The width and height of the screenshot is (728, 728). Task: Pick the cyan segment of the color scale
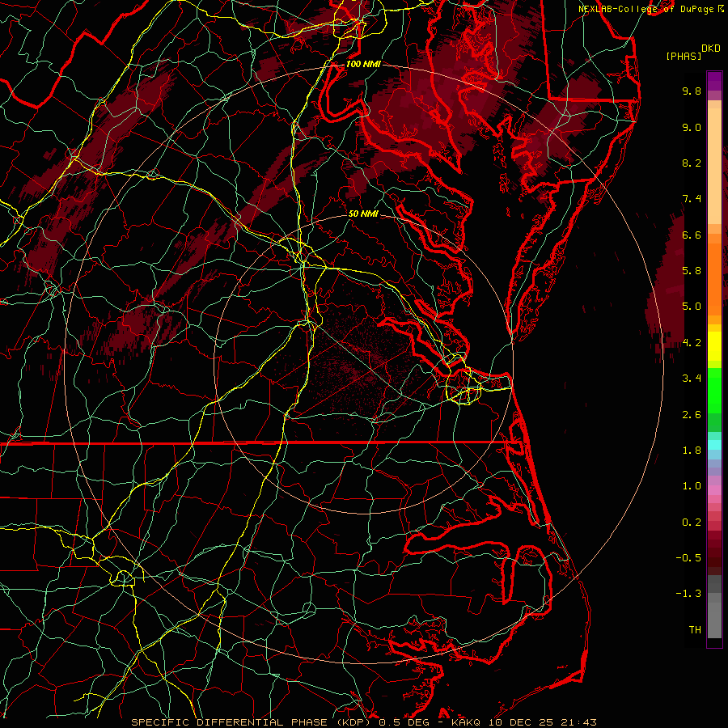(714, 445)
